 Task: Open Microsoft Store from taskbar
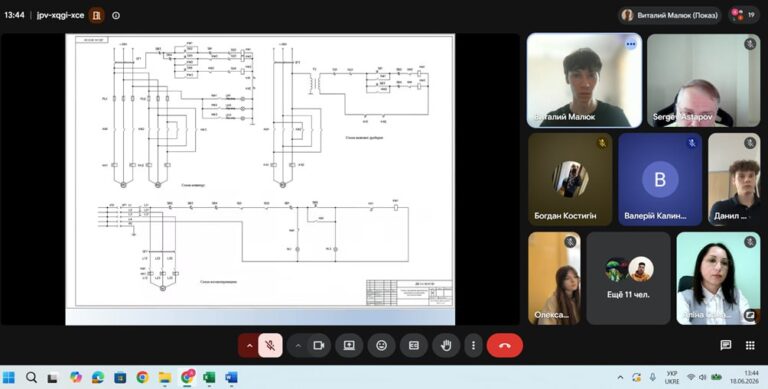[120, 377]
